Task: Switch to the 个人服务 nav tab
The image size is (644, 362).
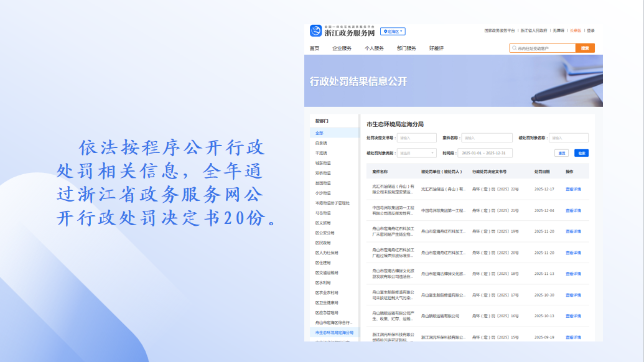Action: 374,48
